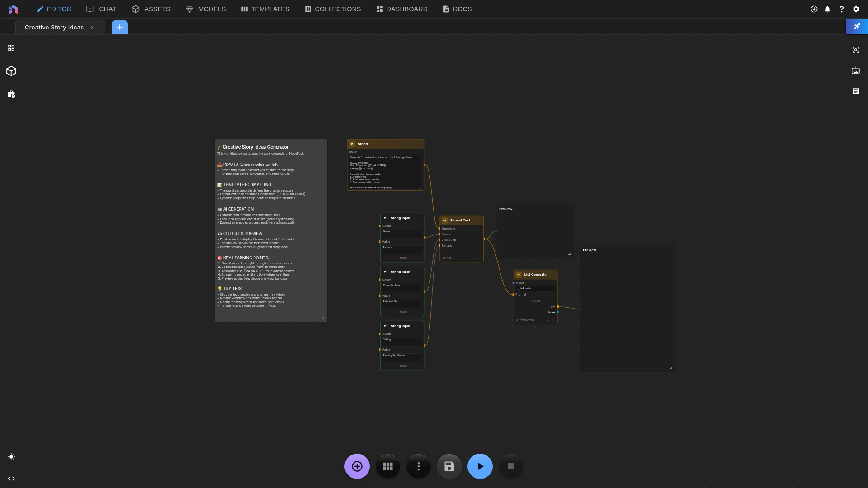Open the logs document icon on right sidebar

pyautogui.click(x=856, y=91)
